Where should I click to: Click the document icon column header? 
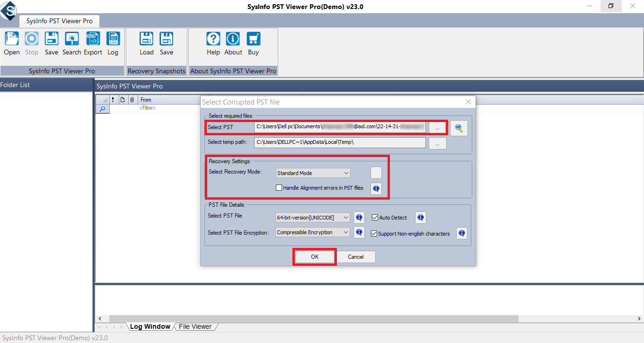[x=123, y=100]
